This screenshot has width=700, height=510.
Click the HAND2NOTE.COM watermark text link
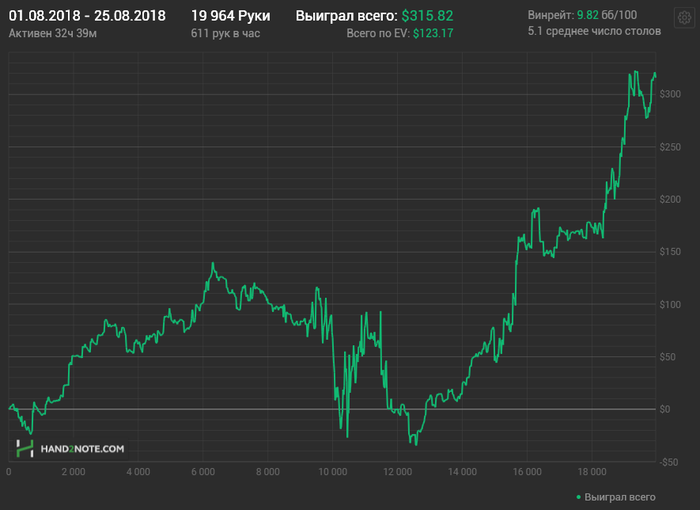point(82,449)
